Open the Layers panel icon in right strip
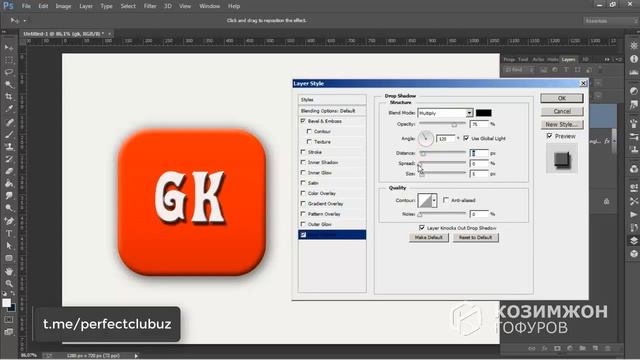Image resolution: width=640 pixels, height=360 pixels. pyautogui.click(x=633, y=241)
